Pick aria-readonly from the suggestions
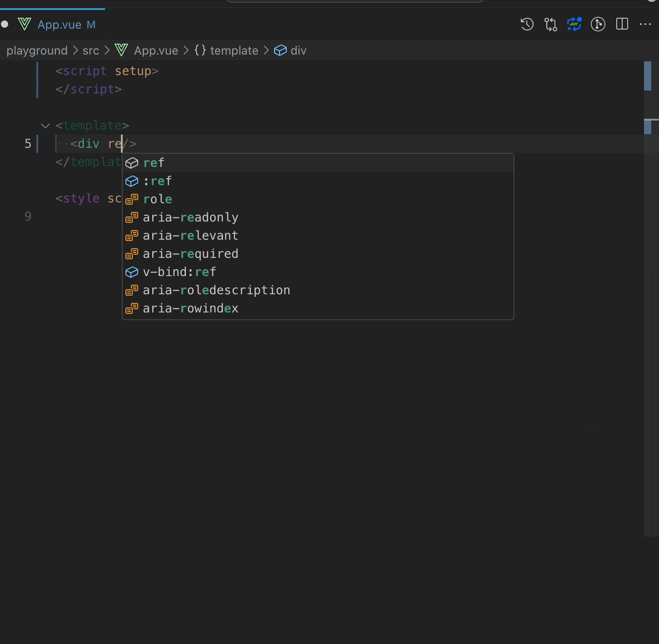The width and height of the screenshot is (659, 644). click(x=190, y=217)
